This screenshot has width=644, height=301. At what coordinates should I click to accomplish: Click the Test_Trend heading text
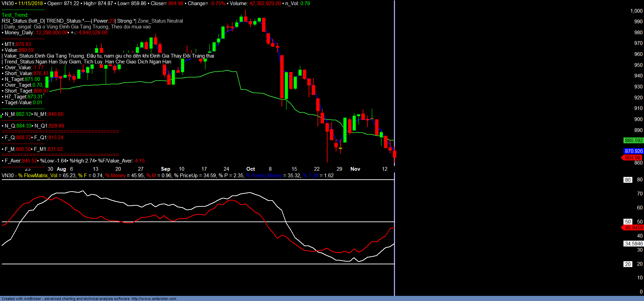15,15
